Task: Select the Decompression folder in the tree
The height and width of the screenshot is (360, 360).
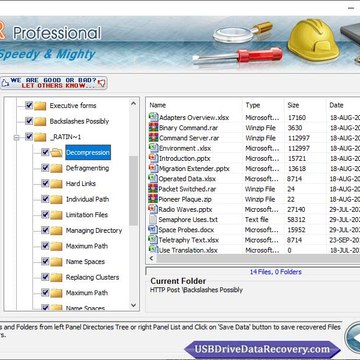Action: (88, 153)
